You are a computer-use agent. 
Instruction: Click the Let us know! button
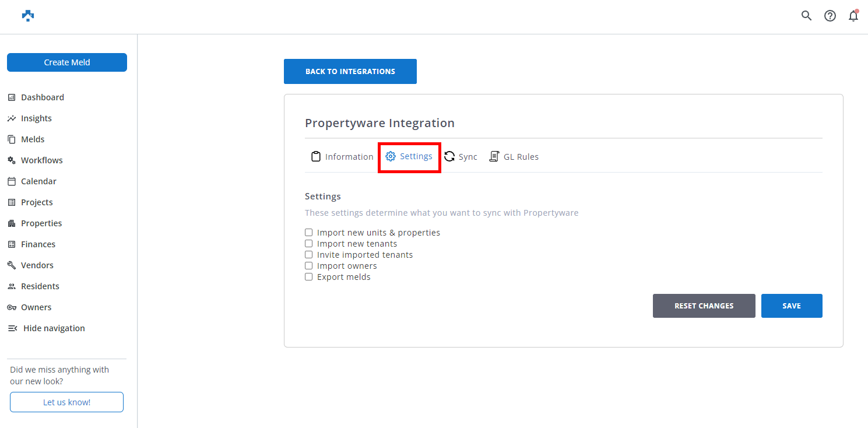coord(66,402)
